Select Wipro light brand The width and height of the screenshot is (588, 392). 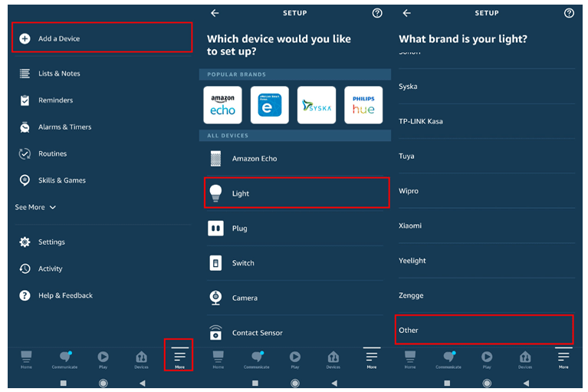pos(487,191)
